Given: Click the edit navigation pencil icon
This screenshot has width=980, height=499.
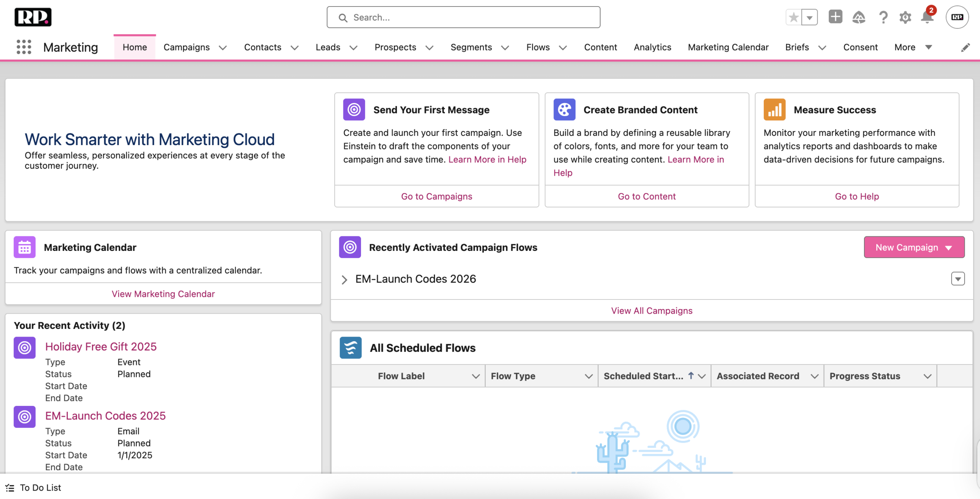Looking at the screenshot, I should (965, 47).
